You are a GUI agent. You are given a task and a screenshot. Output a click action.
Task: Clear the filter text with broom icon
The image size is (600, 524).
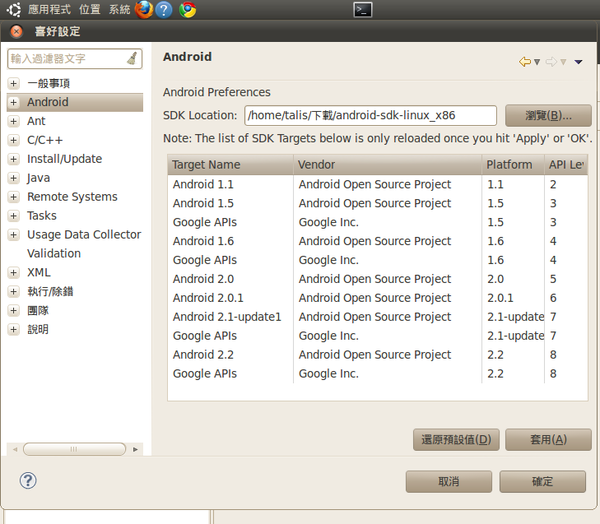(x=132, y=58)
